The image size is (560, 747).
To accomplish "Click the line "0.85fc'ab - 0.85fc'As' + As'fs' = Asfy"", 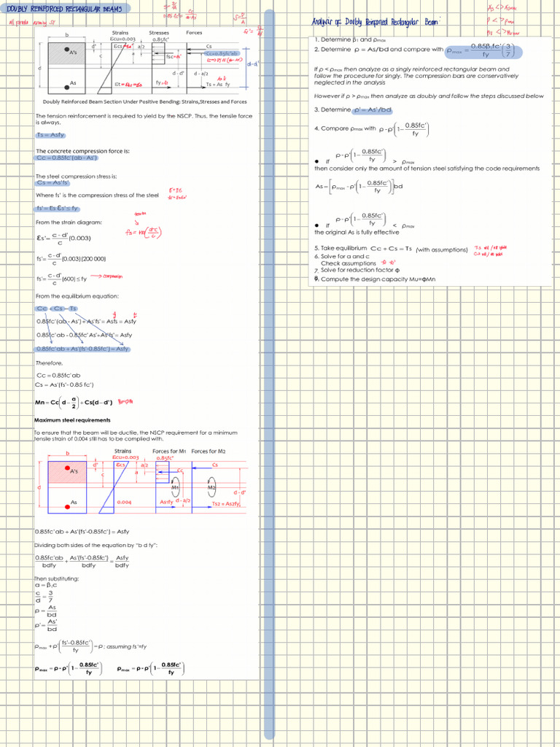I will (85, 336).
